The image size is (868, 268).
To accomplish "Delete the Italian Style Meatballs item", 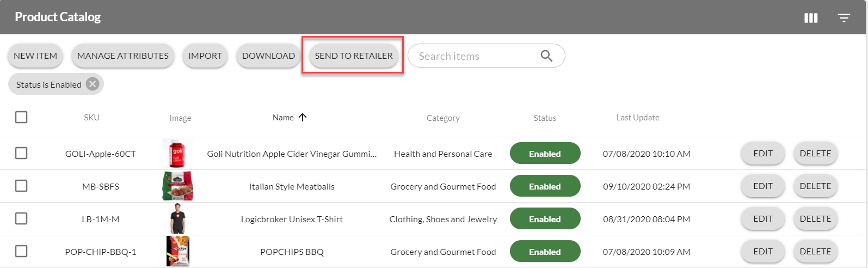I will pyautogui.click(x=815, y=186).
